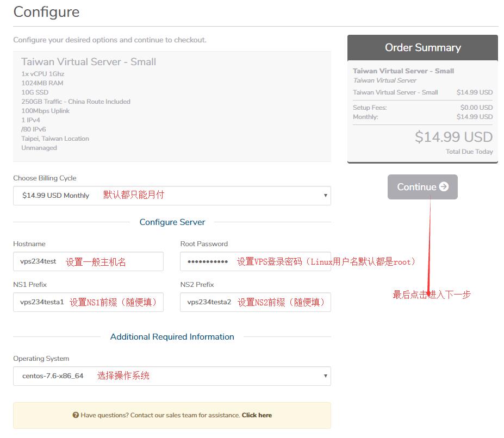The width and height of the screenshot is (504, 438).
Task: Click the "$0.00 USD" setup fee value
Action: coord(476,108)
